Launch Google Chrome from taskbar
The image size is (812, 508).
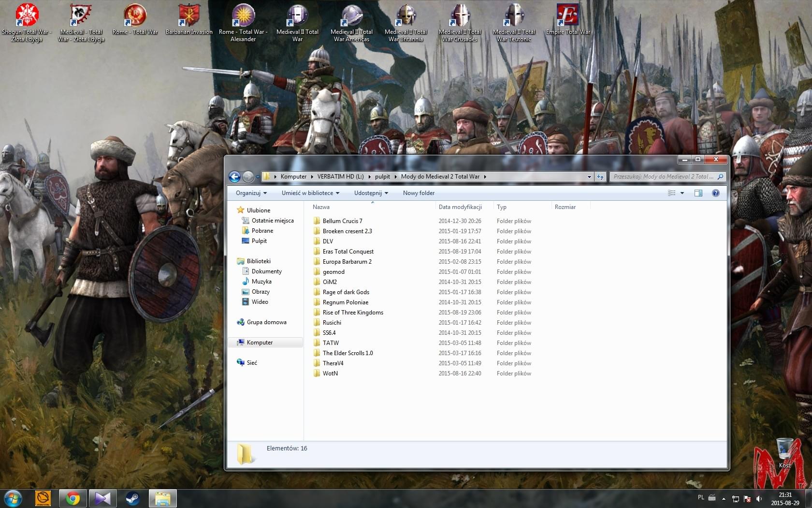(x=73, y=498)
